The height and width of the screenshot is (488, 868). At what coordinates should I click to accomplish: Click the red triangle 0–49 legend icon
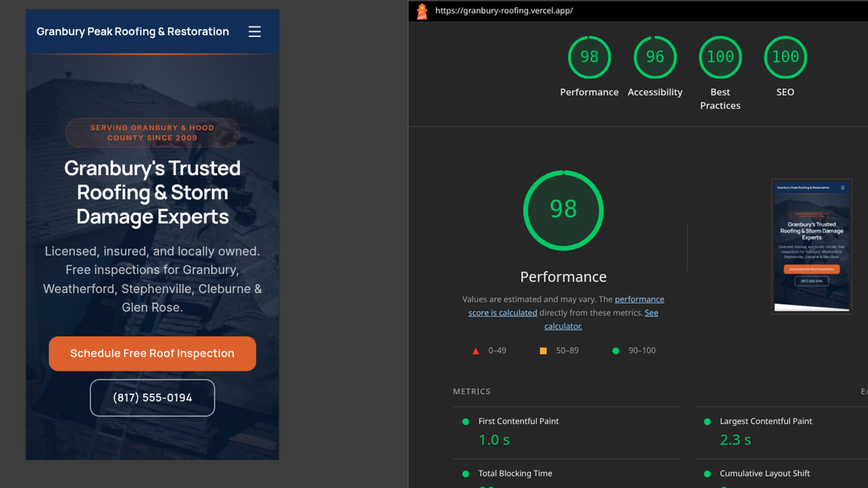(x=475, y=351)
